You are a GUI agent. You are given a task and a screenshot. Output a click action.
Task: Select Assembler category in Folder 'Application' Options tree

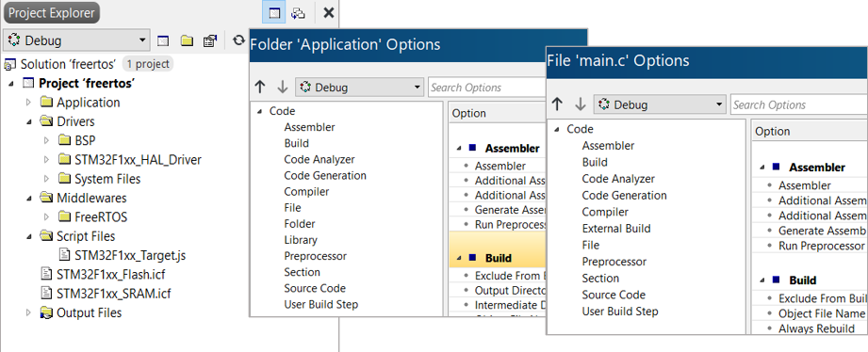pyautogui.click(x=309, y=127)
